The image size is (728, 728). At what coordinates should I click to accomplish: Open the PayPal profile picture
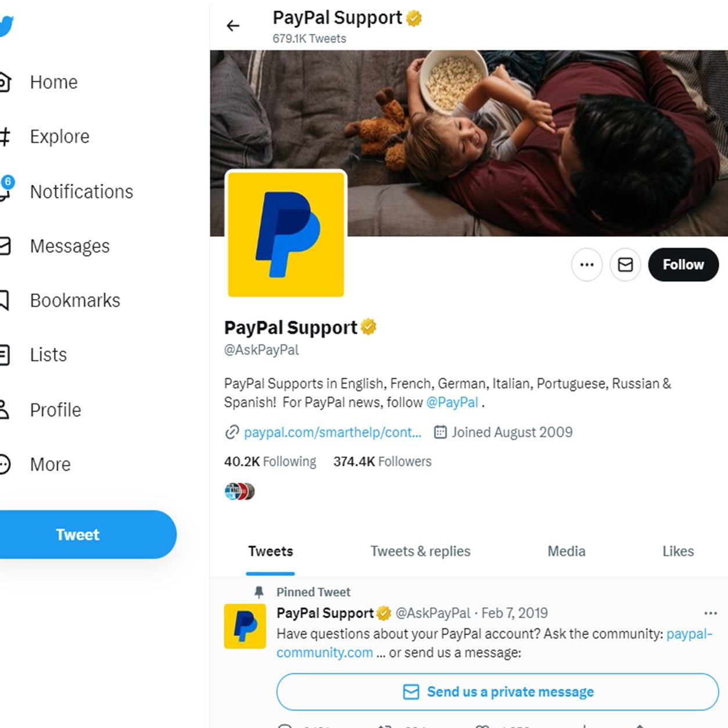[x=286, y=234]
